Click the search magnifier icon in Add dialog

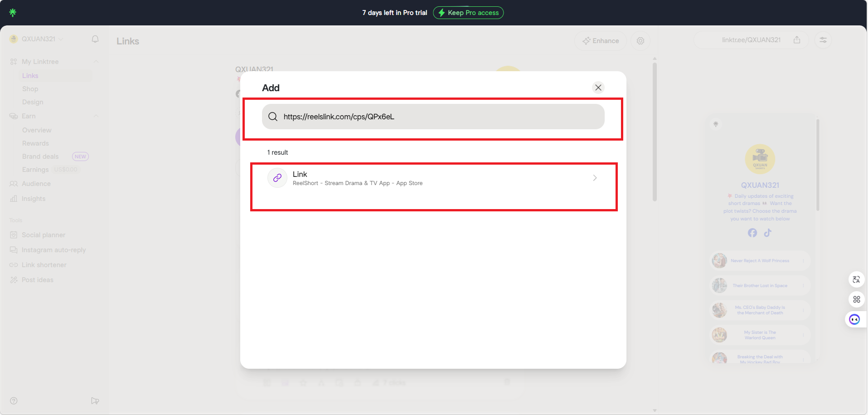[273, 117]
